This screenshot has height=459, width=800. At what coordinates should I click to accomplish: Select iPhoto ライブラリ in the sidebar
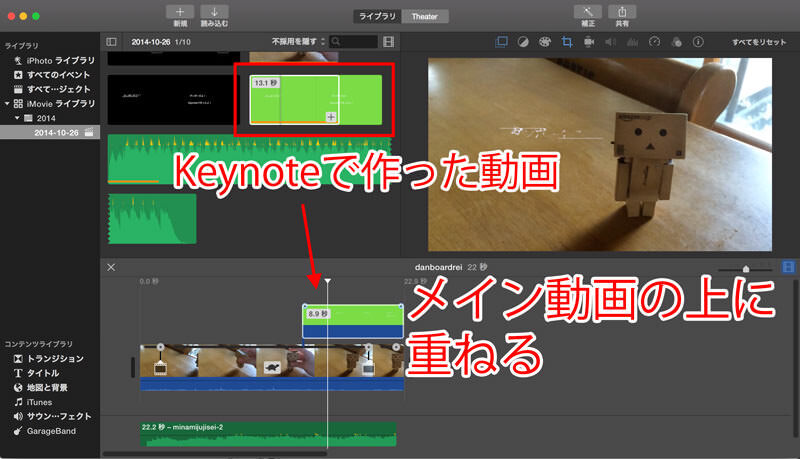point(55,60)
